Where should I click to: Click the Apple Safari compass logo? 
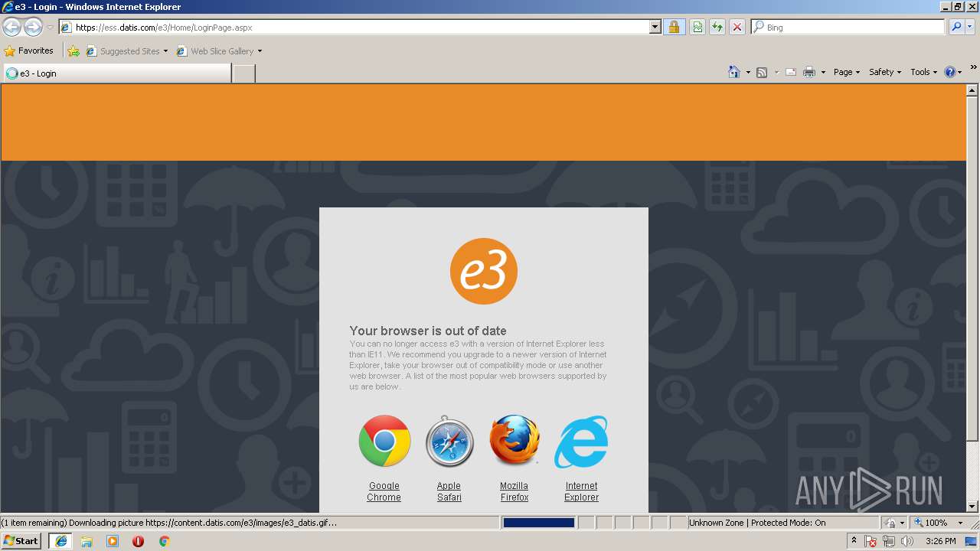click(449, 442)
